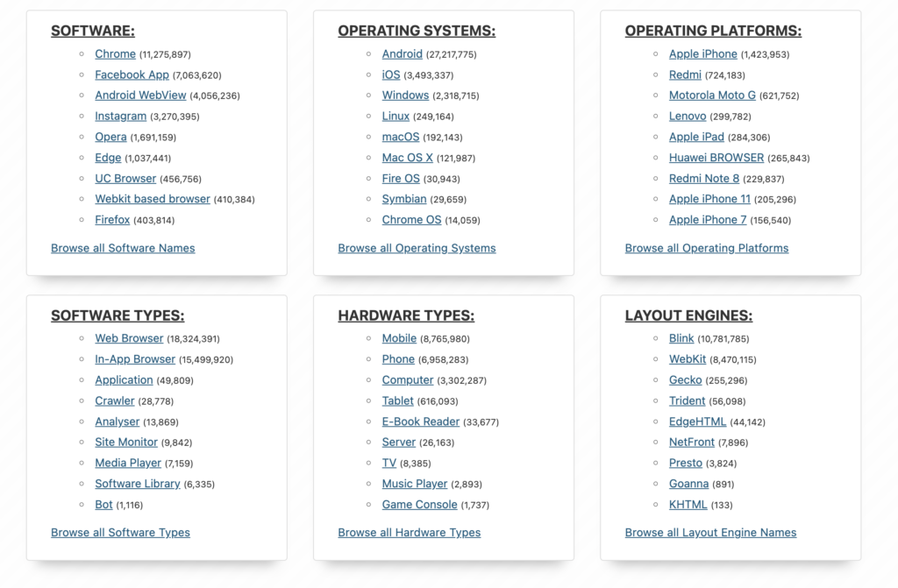Screen dimensions: 898x588
Task: Select the Crawler link
Action: tap(115, 400)
